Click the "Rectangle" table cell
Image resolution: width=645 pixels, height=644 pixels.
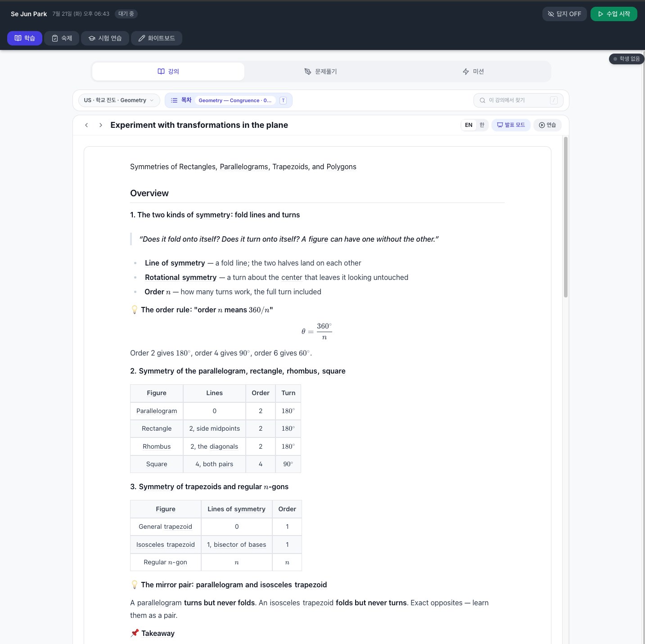tap(157, 428)
